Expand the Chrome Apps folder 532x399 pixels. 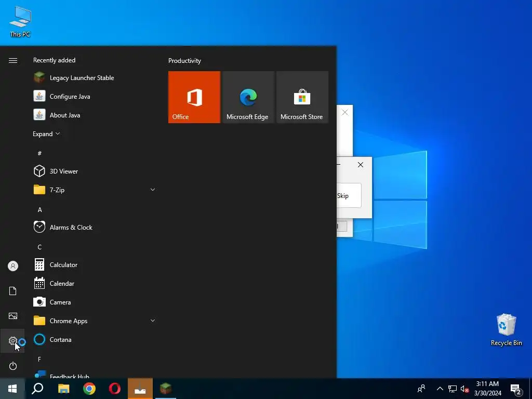tap(95, 321)
